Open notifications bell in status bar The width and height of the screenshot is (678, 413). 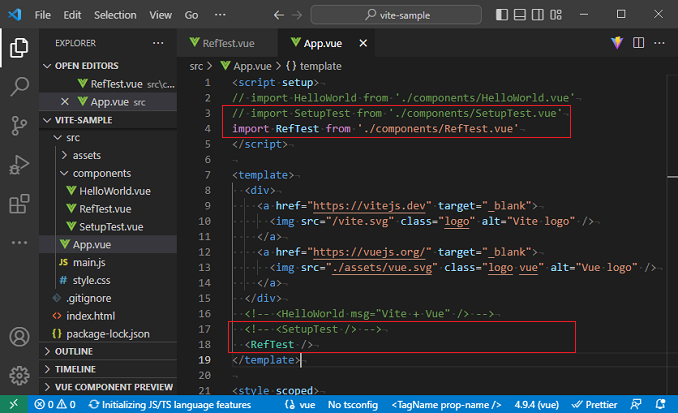(x=660, y=404)
